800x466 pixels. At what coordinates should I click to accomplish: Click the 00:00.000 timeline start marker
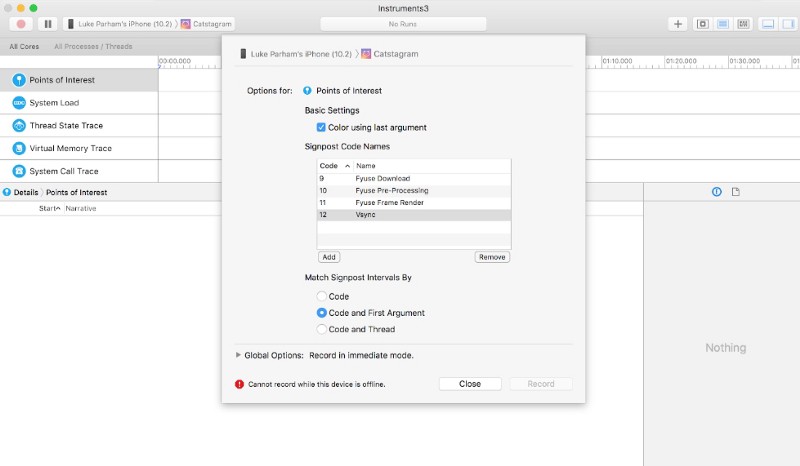pyautogui.click(x=175, y=61)
